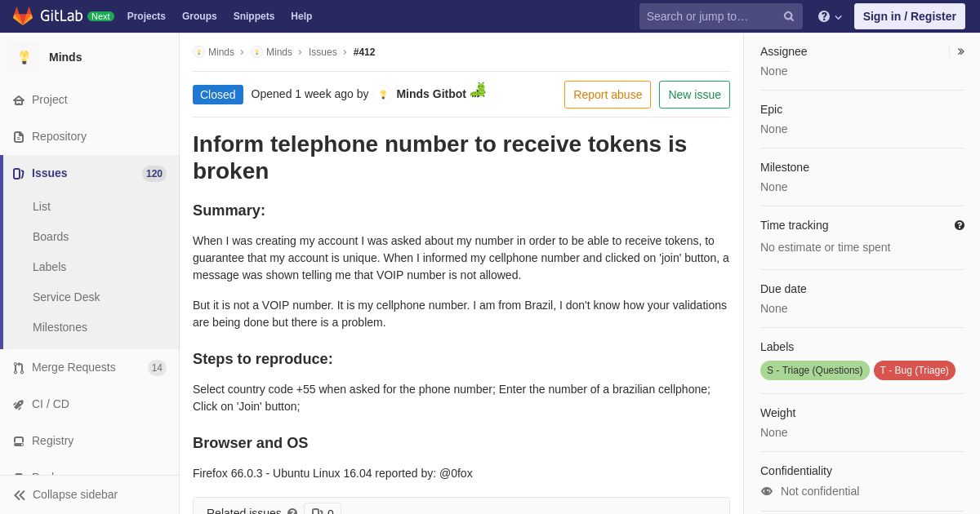Click the Minds lightbulb project avatar

click(x=24, y=57)
